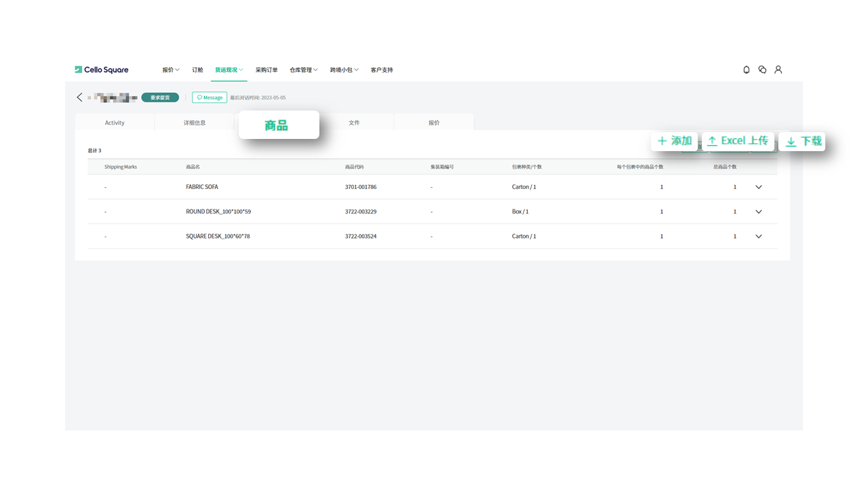Click the 下载 download button
The width and height of the screenshot is (868, 488).
[803, 142]
